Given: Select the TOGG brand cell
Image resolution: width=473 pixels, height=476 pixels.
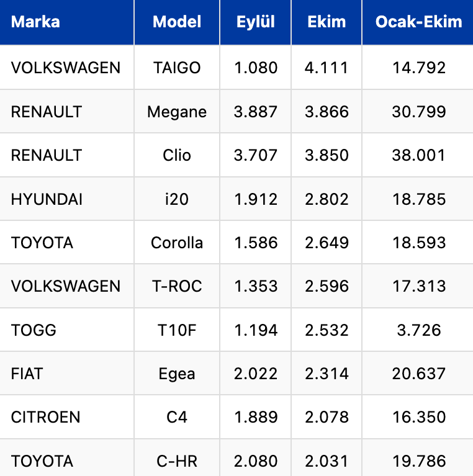Looking at the screenshot, I should [x=34, y=330].
